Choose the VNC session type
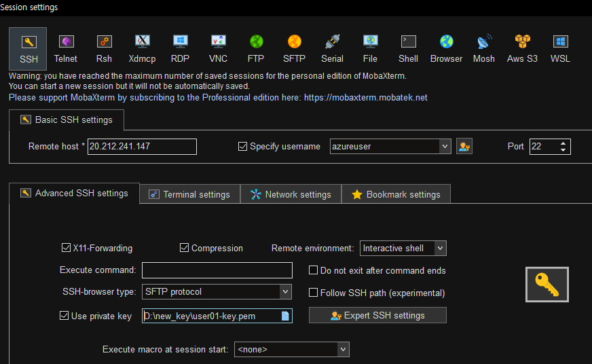This screenshot has width=592, height=364. 218,49
